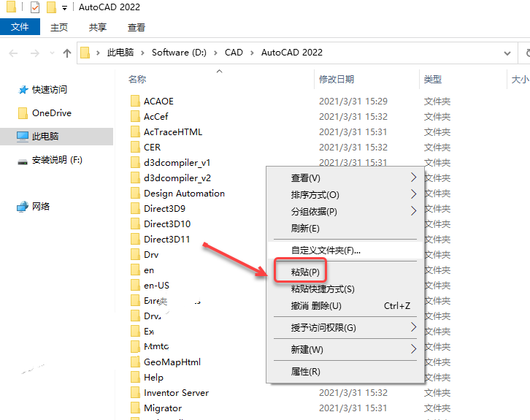This screenshot has height=420, width=530.
Task: Open the 授予访问权限(G) context submenu
Action: (345, 328)
